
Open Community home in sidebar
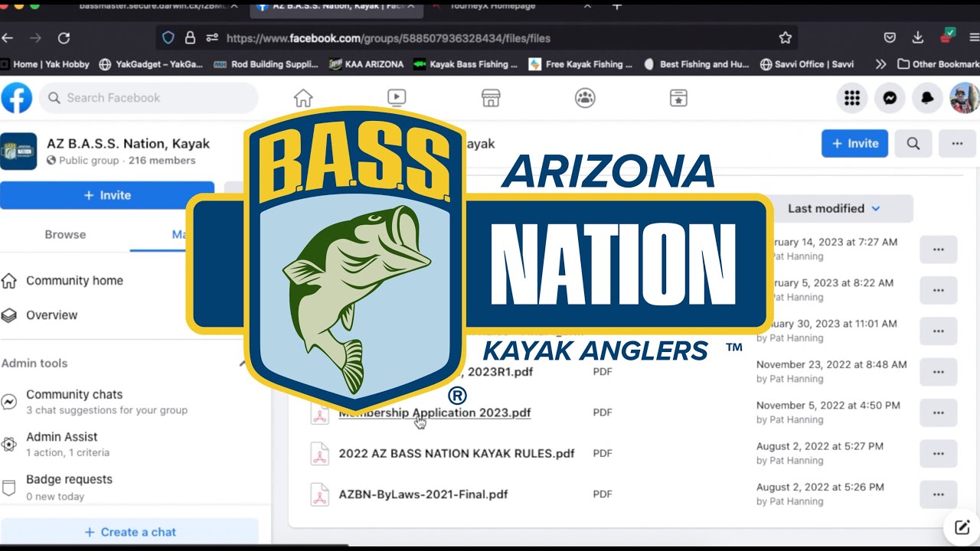click(74, 281)
